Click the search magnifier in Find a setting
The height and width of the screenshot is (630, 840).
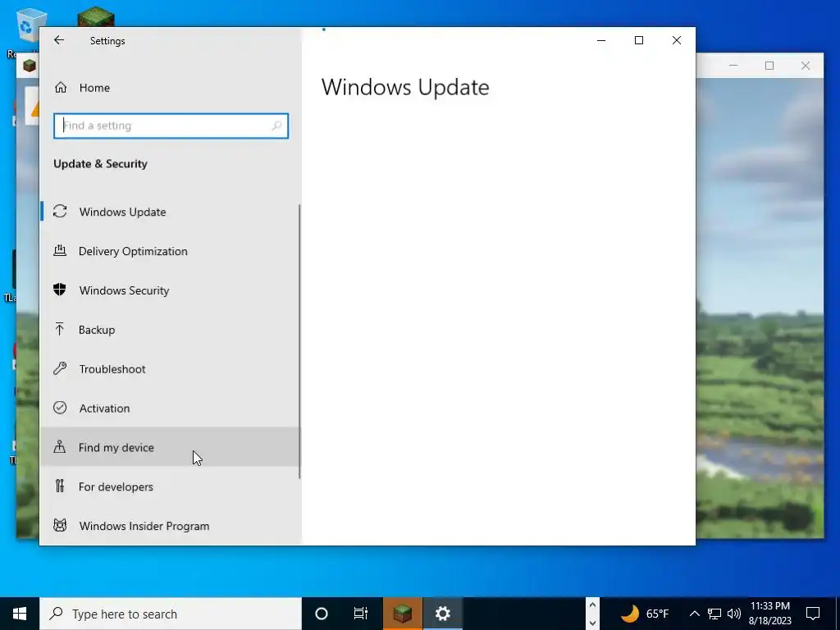pos(276,126)
